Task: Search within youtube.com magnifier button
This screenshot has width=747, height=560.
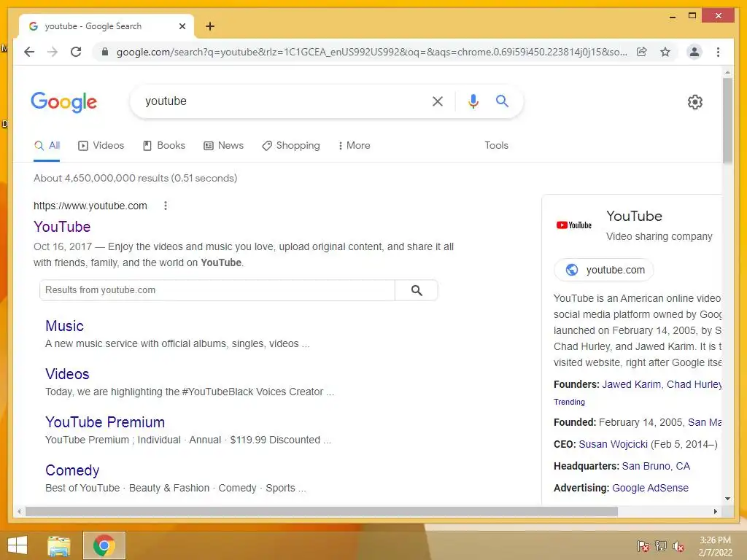Action: [x=417, y=290]
